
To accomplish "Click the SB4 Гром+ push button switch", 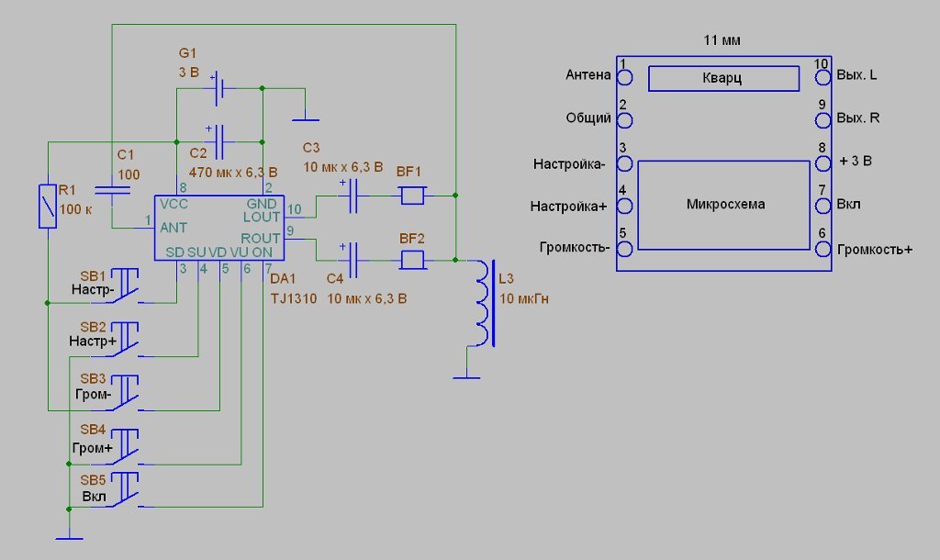I will (125, 447).
